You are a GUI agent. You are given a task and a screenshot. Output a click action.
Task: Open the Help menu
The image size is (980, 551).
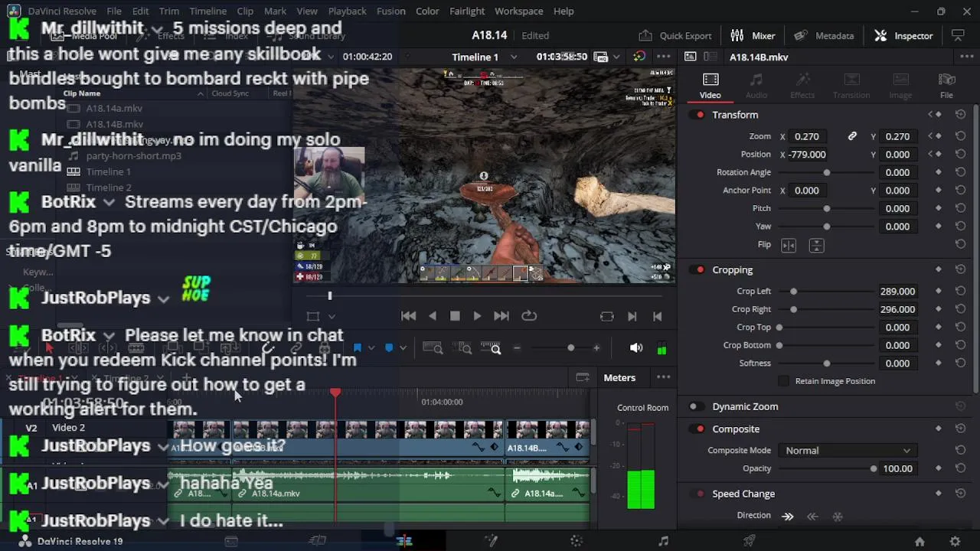point(563,11)
